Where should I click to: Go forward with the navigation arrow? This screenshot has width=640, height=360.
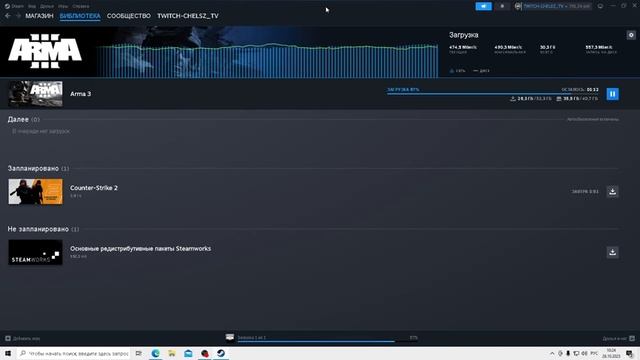pos(18,16)
